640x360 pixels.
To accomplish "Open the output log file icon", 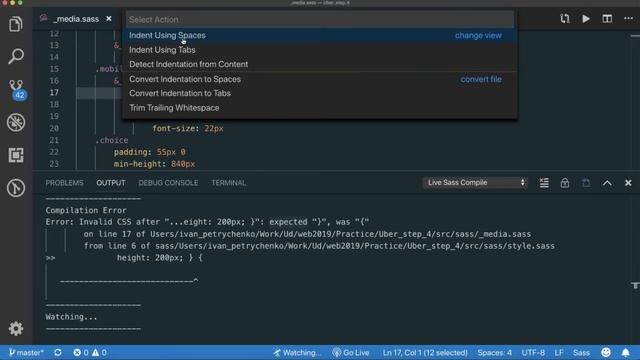I will pyautogui.click(x=586, y=182).
